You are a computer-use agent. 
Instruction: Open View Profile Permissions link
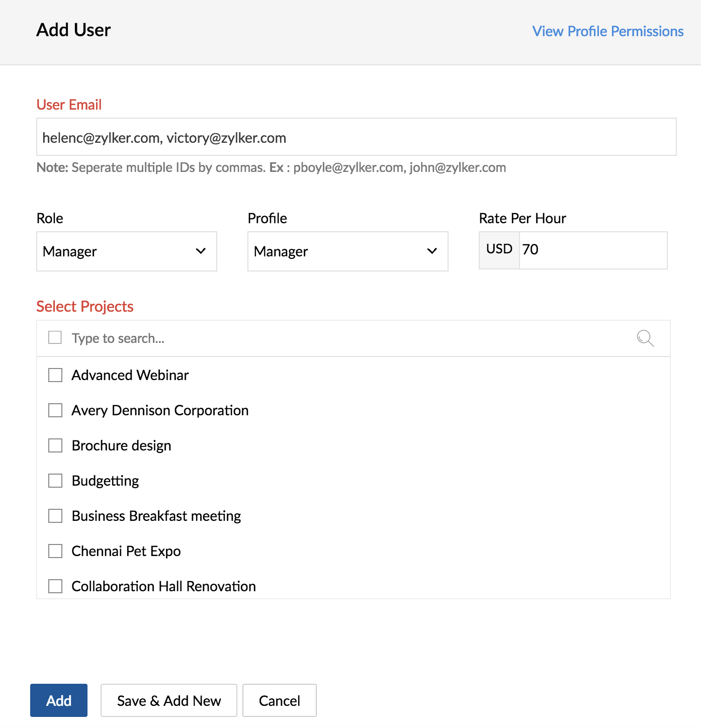click(x=608, y=31)
